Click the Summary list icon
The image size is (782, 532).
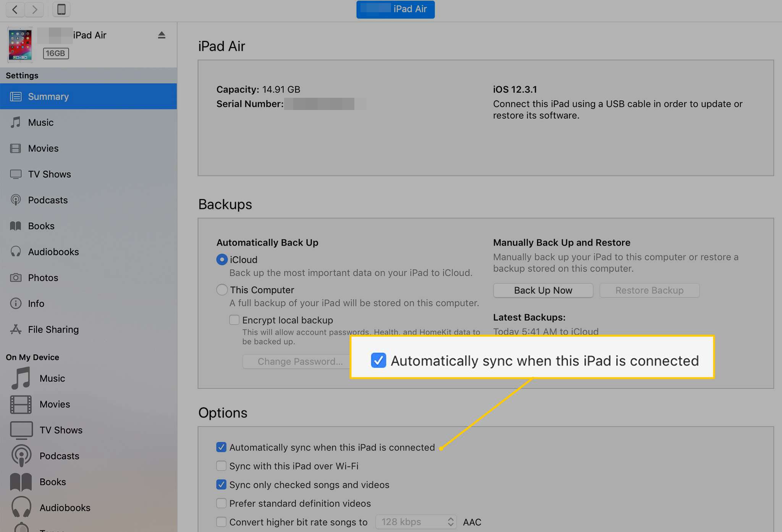pyautogui.click(x=16, y=97)
